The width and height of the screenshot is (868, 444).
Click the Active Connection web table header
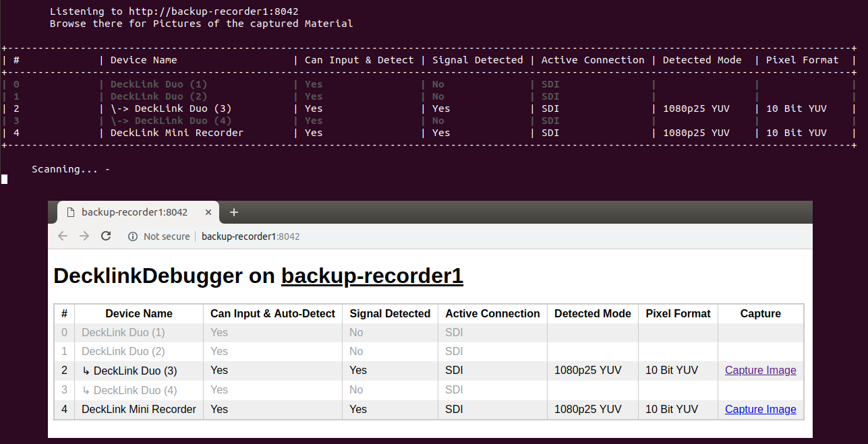(x=492, y=313)
